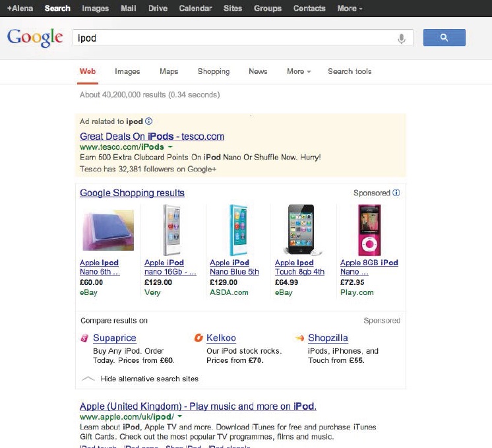Click the ad info icon beside 'ipod'

[148, 121]
